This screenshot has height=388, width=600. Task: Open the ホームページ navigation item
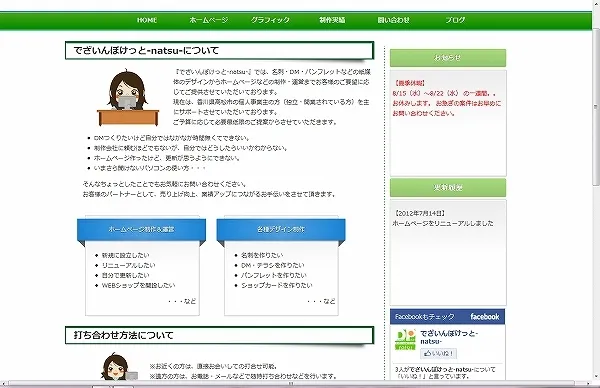tap(209, 20)
